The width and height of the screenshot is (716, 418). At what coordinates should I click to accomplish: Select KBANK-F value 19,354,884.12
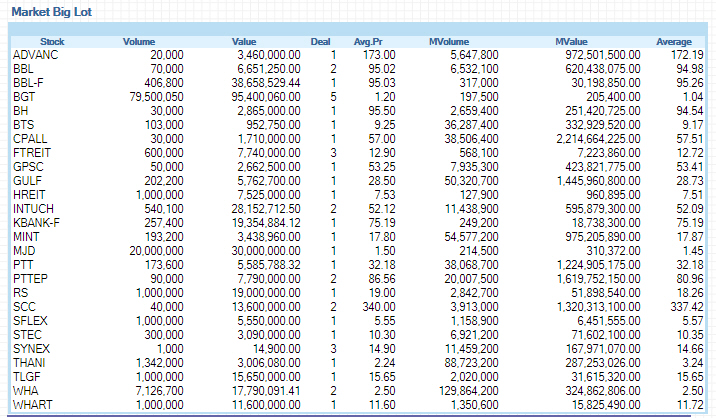[x=266, y=223]
